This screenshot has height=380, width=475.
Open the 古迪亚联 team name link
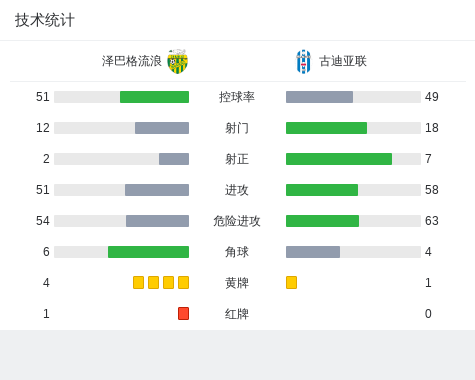click(343, 61)
